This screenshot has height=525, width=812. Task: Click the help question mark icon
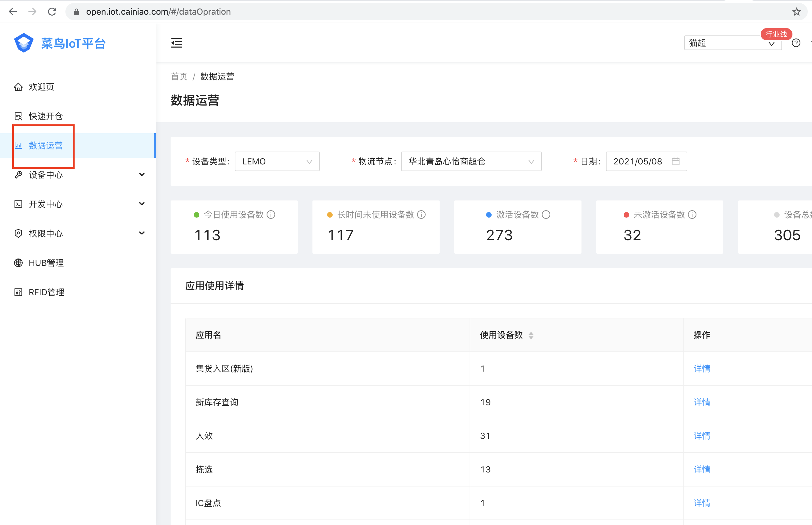coord(795,43)
